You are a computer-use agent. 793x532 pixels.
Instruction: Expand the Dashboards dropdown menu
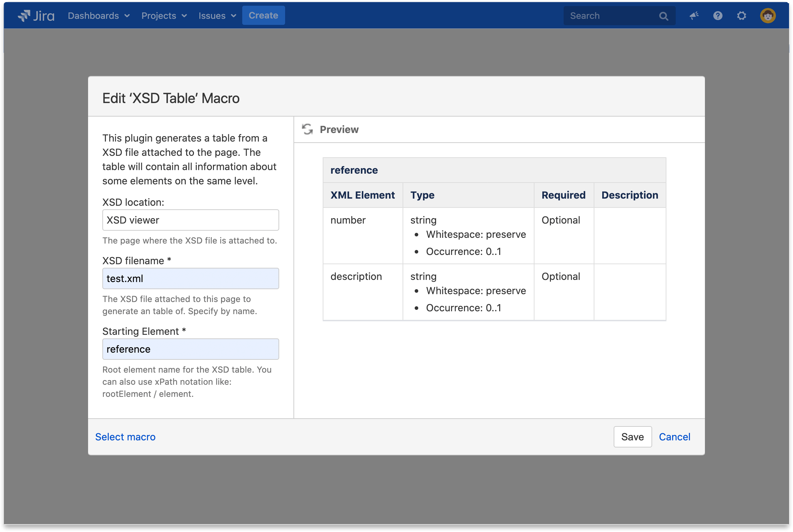[x=98, y=16]
